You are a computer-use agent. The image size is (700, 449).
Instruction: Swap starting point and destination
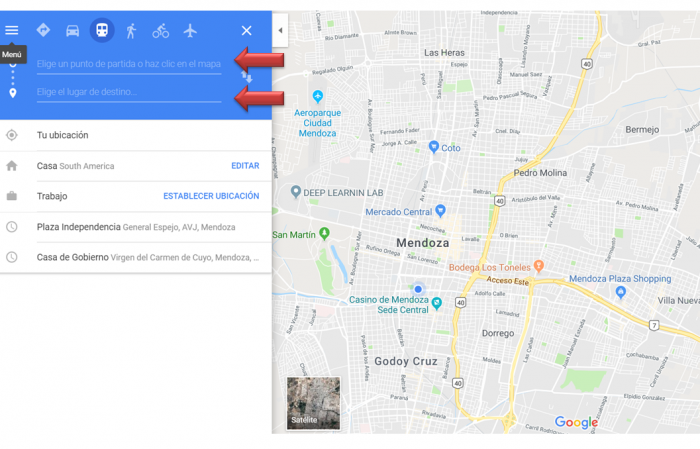coord(247,77)
